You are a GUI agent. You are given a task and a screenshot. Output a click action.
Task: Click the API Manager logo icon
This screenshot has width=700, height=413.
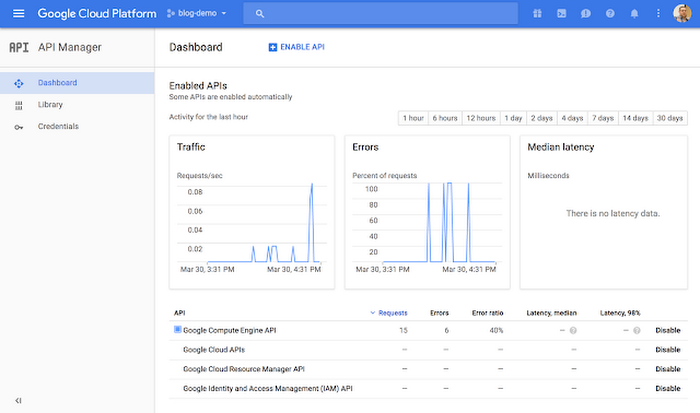19,47
